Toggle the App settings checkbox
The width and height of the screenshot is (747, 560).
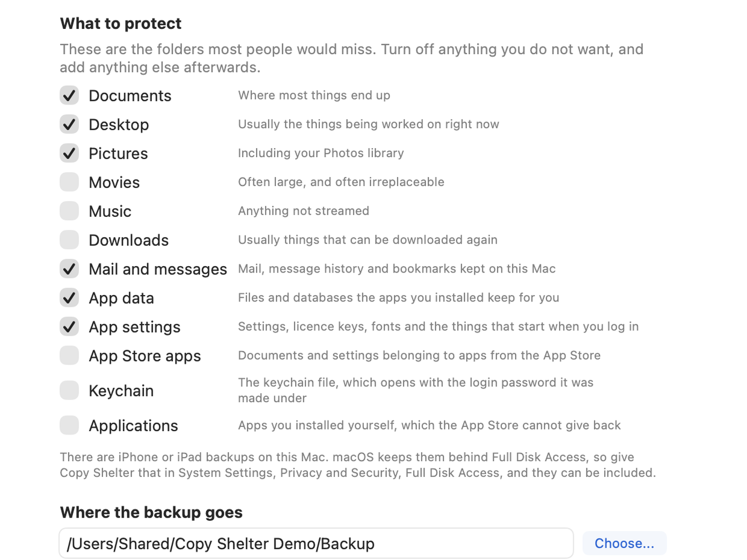click(69, 327)
